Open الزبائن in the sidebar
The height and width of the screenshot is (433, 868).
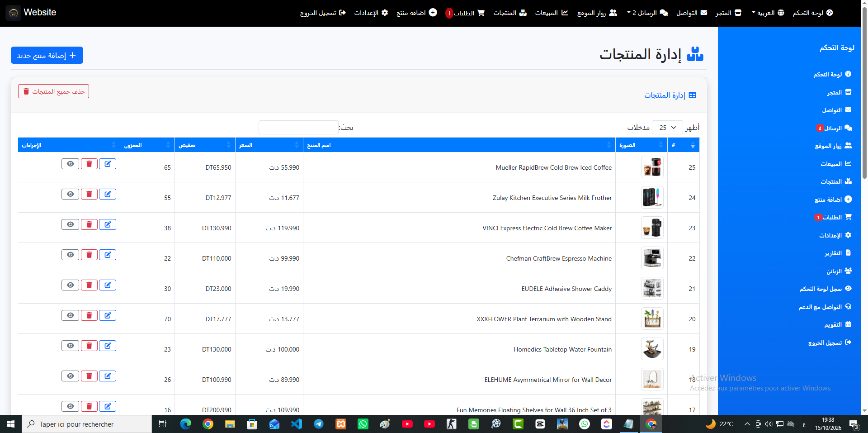[x=839, y=271]
